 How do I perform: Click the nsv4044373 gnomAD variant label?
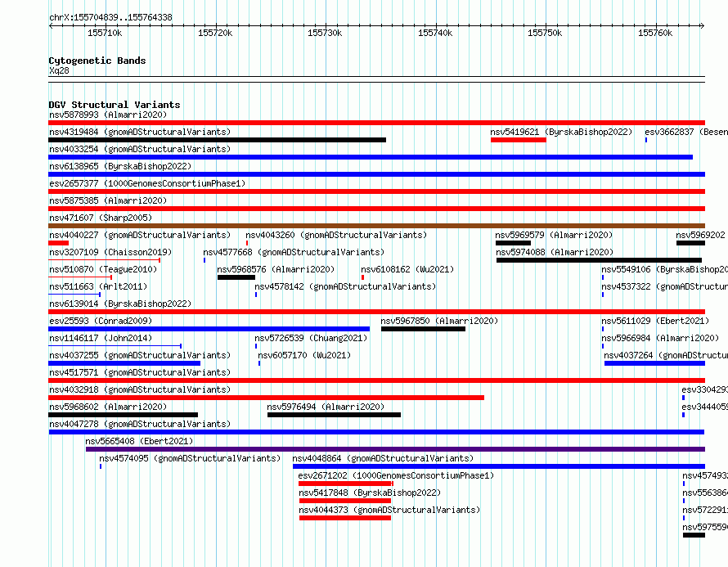click(x=389, y=510)
